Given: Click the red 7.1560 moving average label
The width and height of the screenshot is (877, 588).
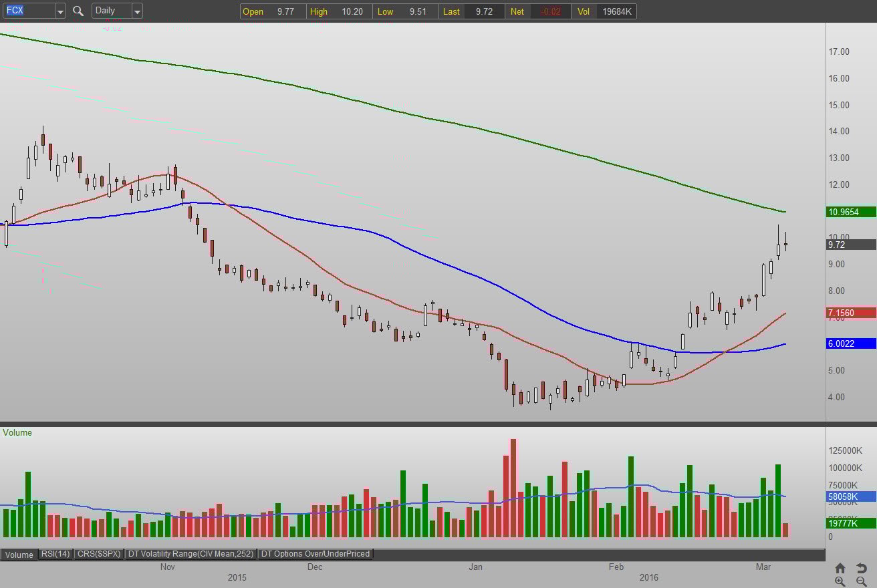Looking at the screenshot, I should point(851,313).
